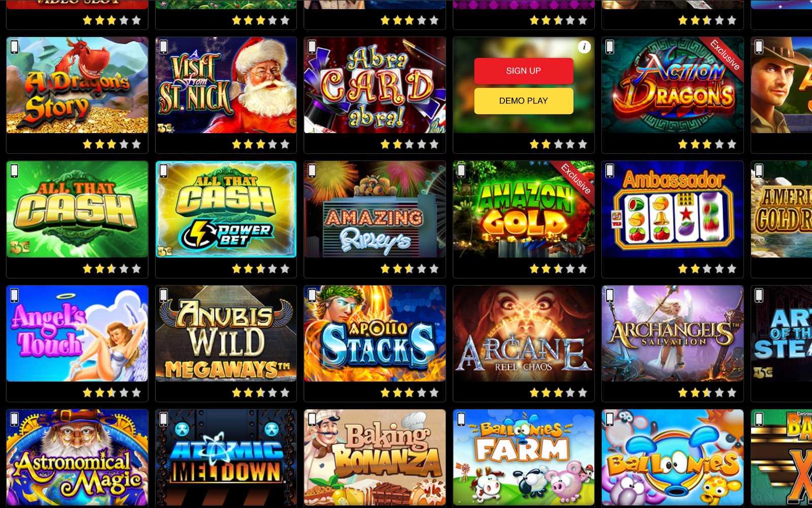Open the Arcane Reel Chaos game

tap(524, 333)
